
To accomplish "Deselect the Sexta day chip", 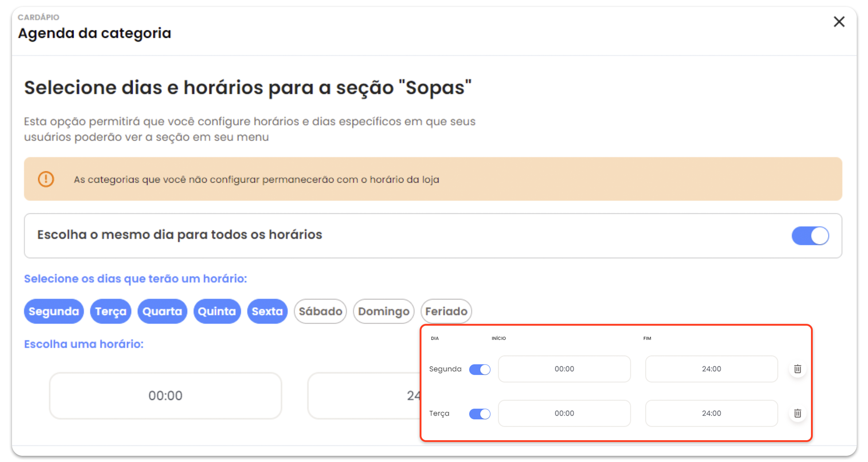I will 267,311.
